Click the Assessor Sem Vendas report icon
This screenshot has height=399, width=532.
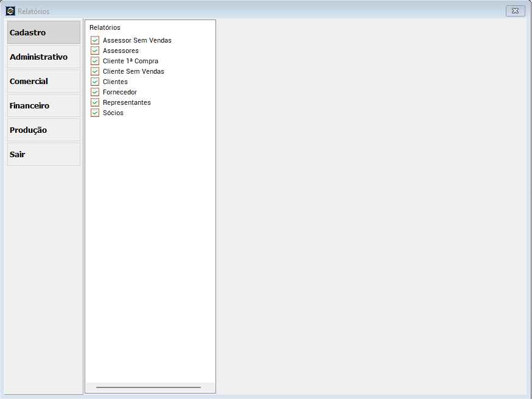[x=95, y=40]
